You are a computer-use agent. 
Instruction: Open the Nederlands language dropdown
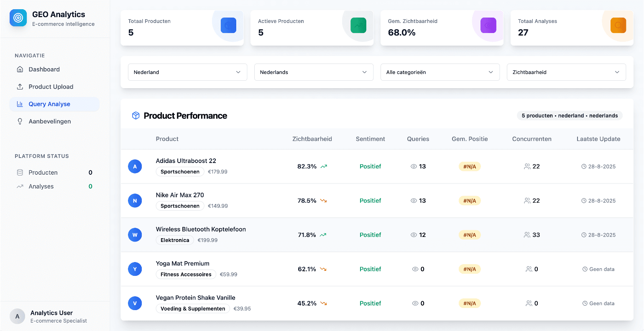314,72
